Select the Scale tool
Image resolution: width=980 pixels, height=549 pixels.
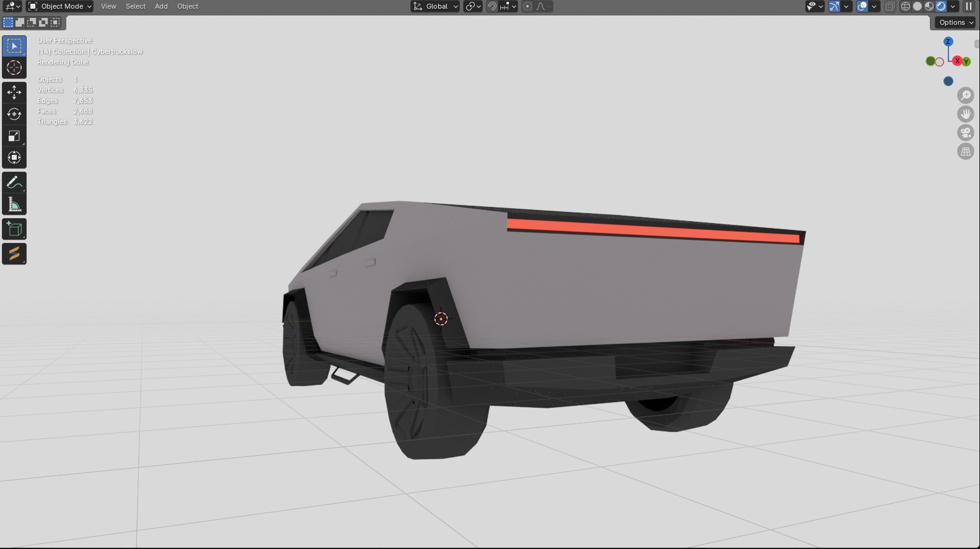[14, 136]
